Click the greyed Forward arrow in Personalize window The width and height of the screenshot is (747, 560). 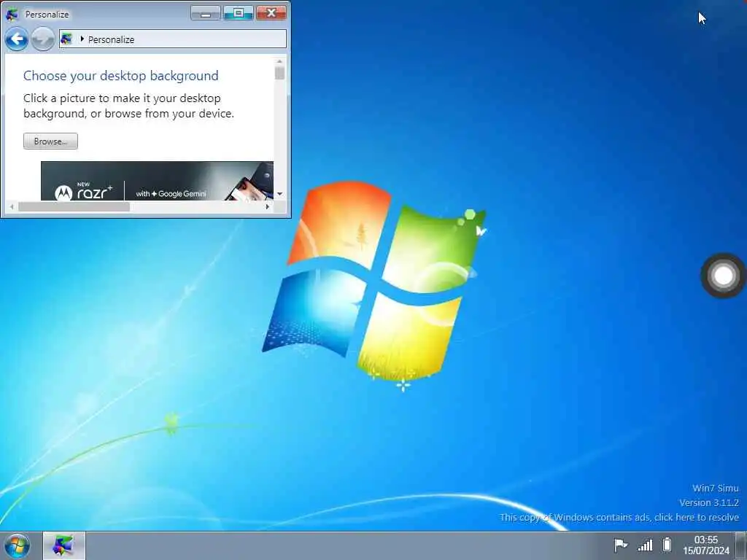(x=43, y=39)
